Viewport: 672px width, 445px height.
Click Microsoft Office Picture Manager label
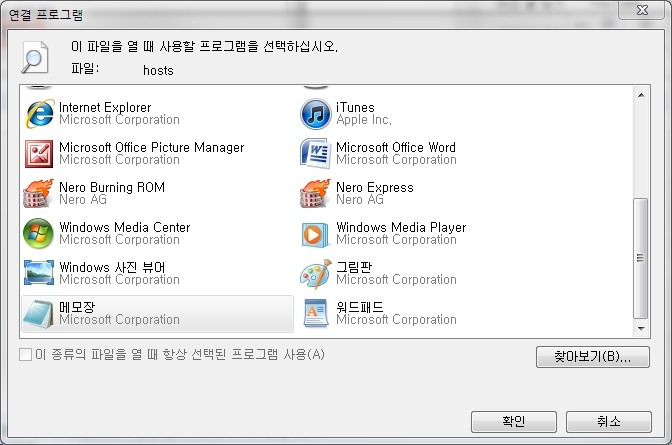click(152, 147)
